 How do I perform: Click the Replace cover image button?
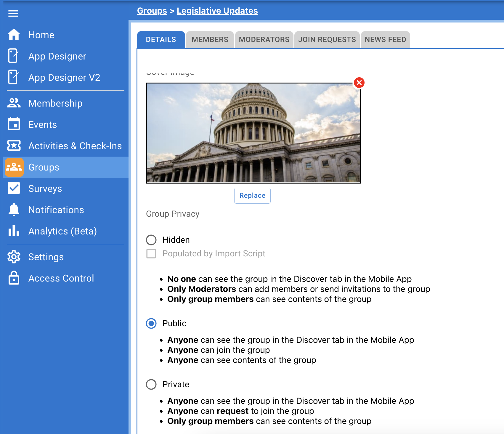tap(252, 196)
